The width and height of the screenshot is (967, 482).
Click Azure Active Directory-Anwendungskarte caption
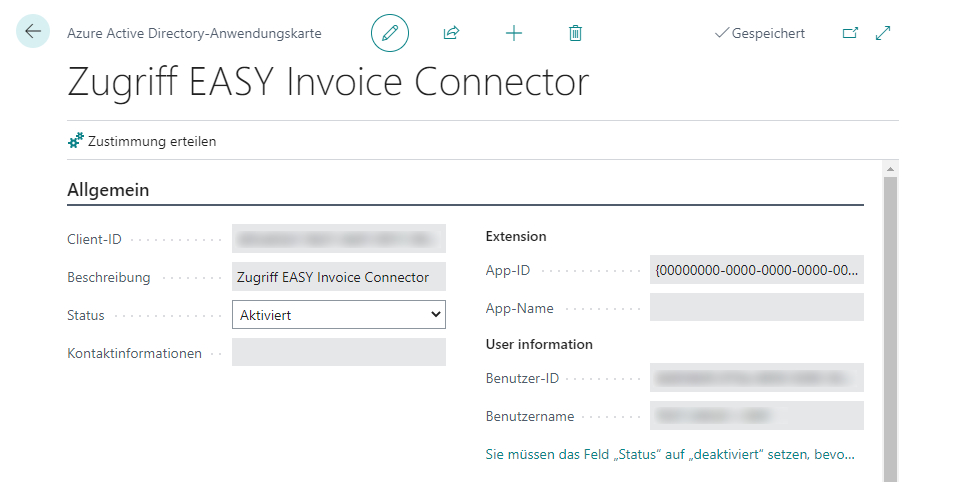(194, 33)
